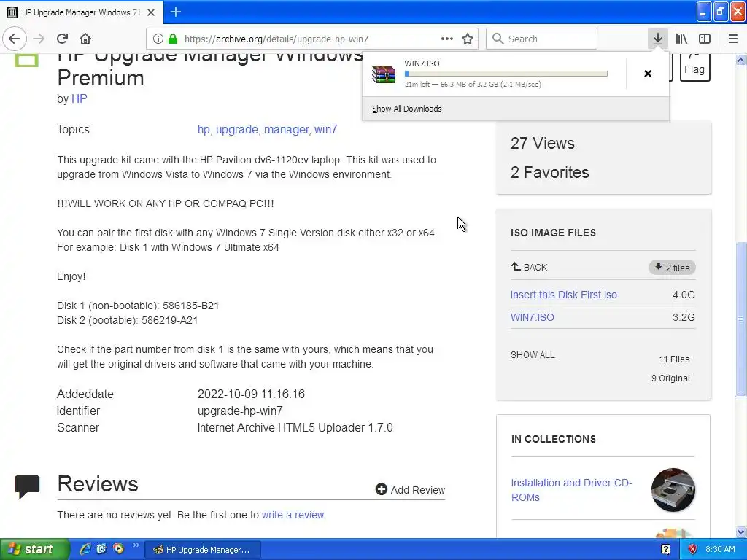
Task: Open the Library toolbar button
Action: tap(681, 39)
